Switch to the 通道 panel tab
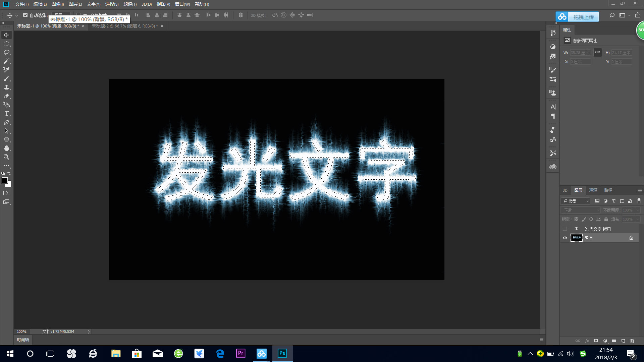The height and width of the screenshot is (362, 644). point(593,190)
